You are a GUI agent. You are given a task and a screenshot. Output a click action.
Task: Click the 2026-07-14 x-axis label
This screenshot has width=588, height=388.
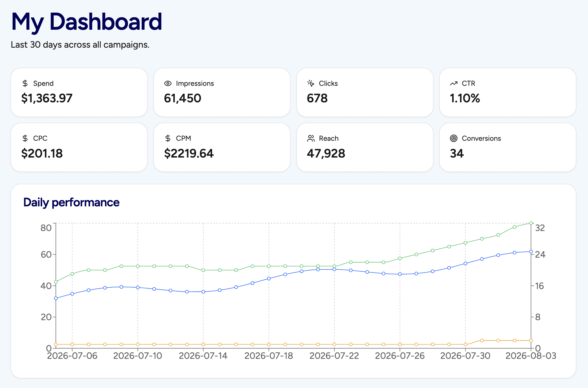203,356
